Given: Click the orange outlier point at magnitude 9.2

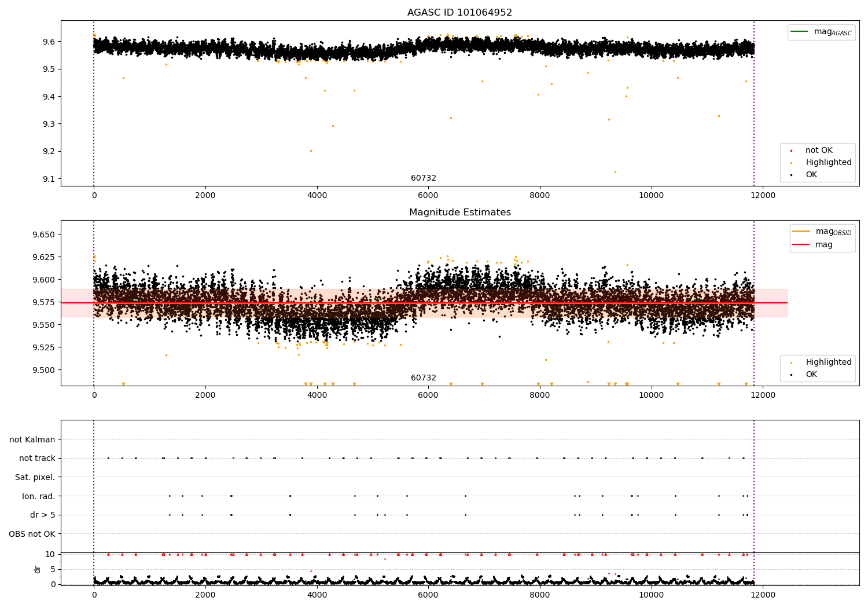Looking at the screenshot, I should (x=311, y=151).
